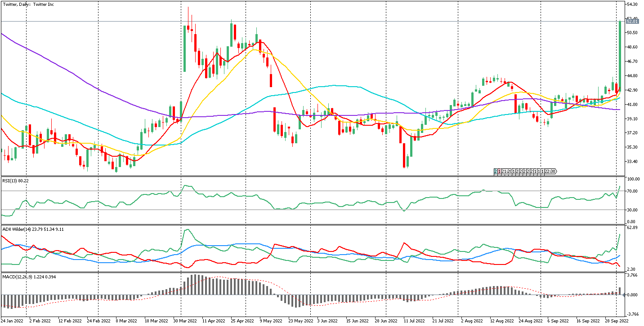Viewport: 644px width, 326px height.
Task: Click the 12 Aug 2022 date label
Action: click(x=502, y=321)
